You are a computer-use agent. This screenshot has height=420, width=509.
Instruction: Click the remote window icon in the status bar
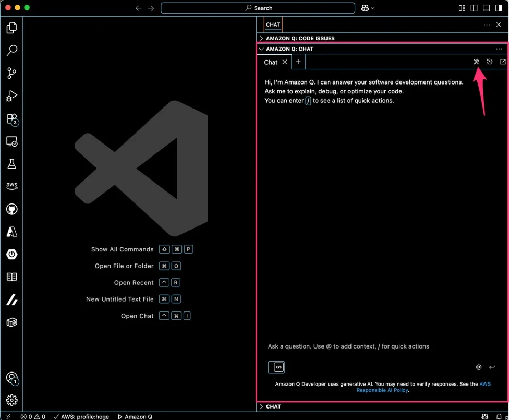coord(8,416)
